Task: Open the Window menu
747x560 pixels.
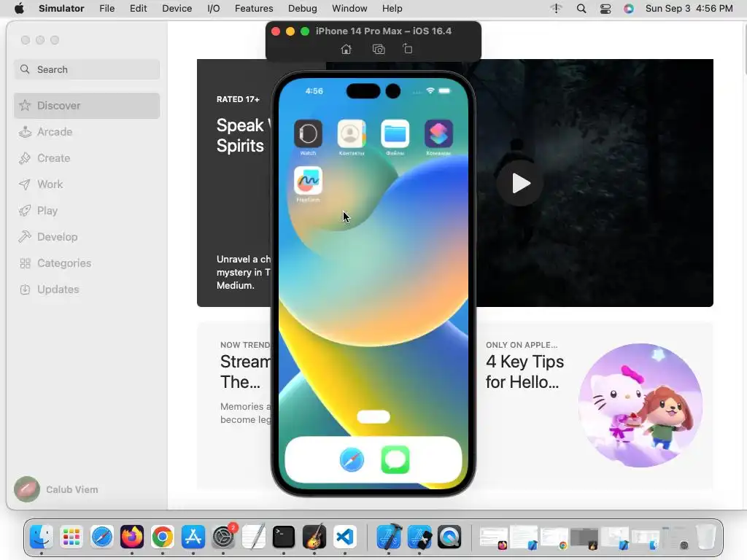Action: point(349,9)
